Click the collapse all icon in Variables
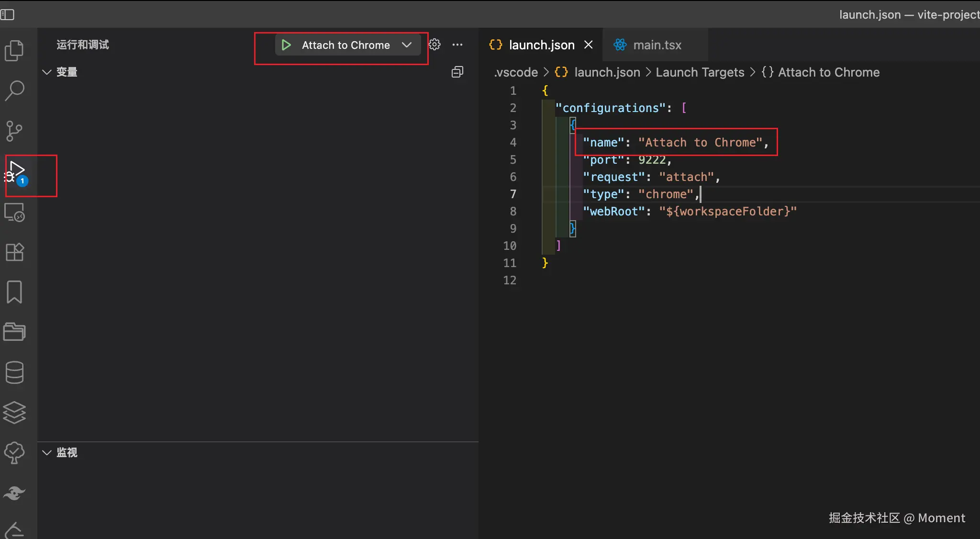The height and width of the screenshot is (539, 980). (x=457, y=72)
